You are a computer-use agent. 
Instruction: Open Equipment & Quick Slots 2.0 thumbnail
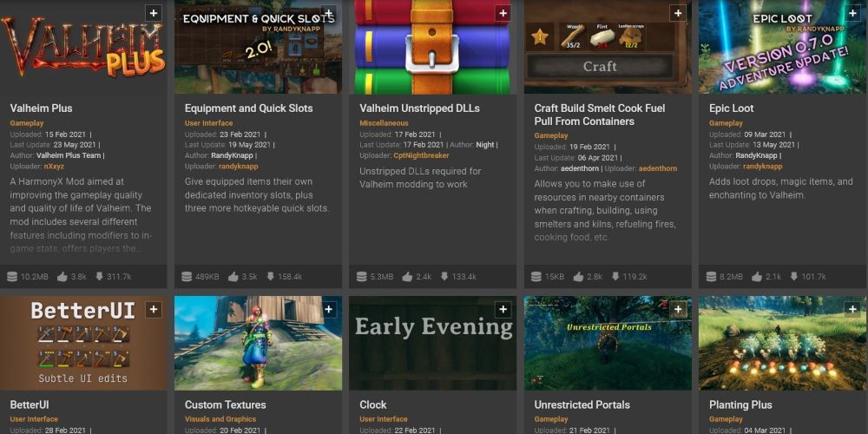[x=258, y=47]
